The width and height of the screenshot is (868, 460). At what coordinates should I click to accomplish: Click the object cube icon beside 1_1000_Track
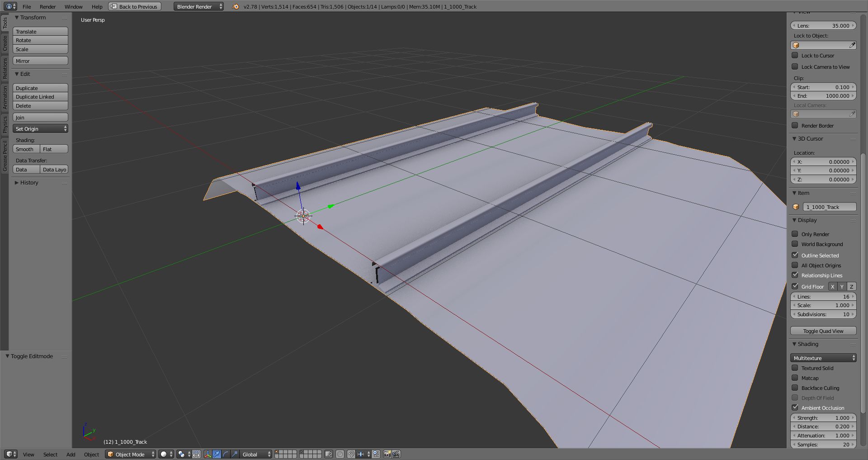[x=796, y=207]
